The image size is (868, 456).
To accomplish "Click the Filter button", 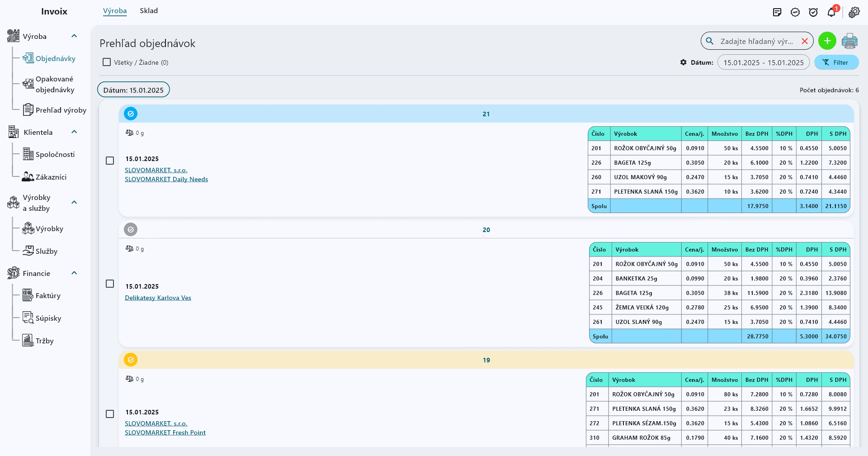I will pyautogui.click(x=836, y=62).
